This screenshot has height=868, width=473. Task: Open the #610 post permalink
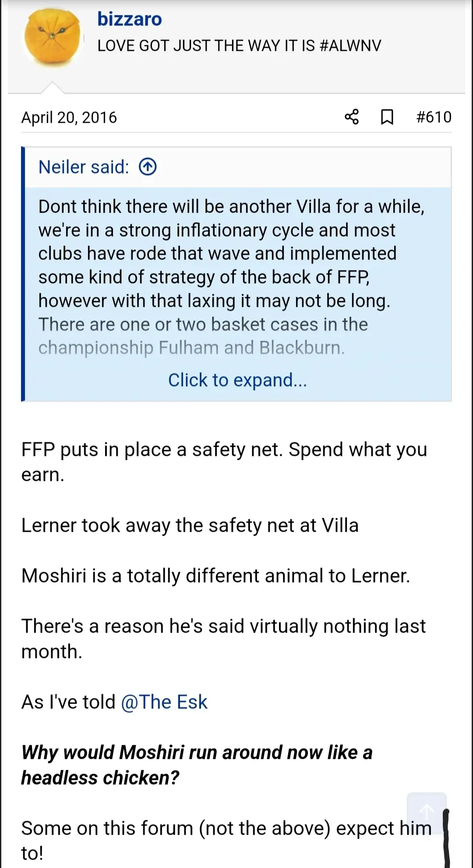pyautogui.click(x=434, y=117)
